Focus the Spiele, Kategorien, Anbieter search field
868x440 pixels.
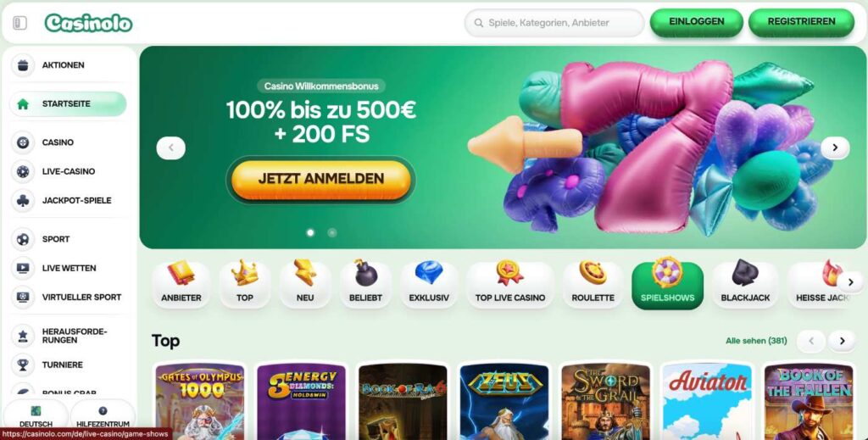coord(554,23)
